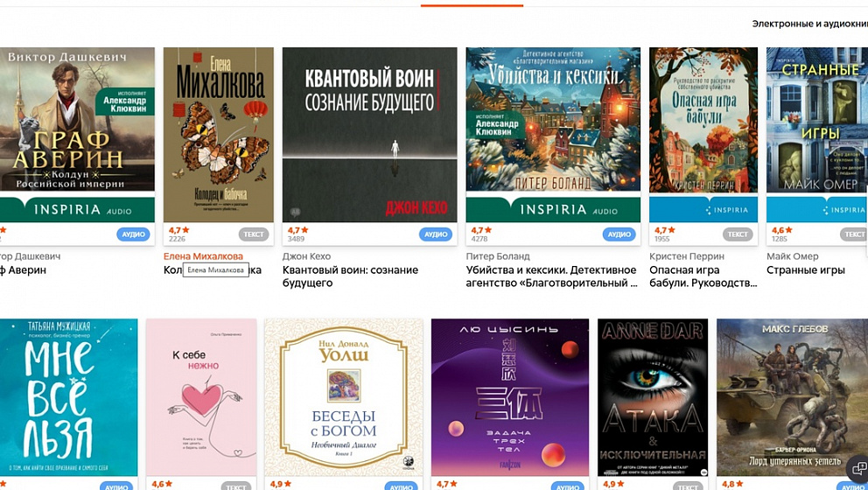Screen dimensions: 868x490
Task: Open author link Джон Кехо
Action: coord(306,256)
